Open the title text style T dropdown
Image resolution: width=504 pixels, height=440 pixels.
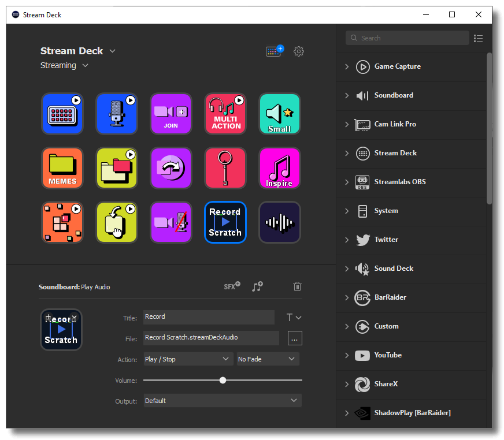pos(294,318)
